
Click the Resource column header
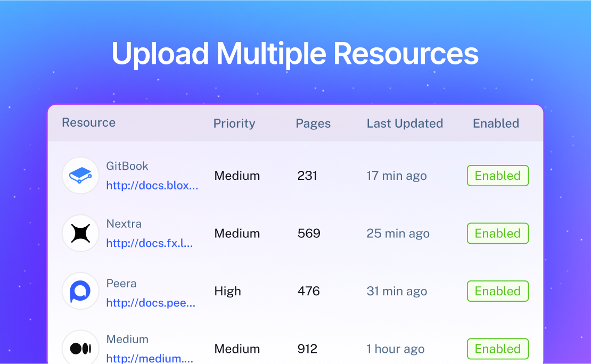click(x=88, y=123)
